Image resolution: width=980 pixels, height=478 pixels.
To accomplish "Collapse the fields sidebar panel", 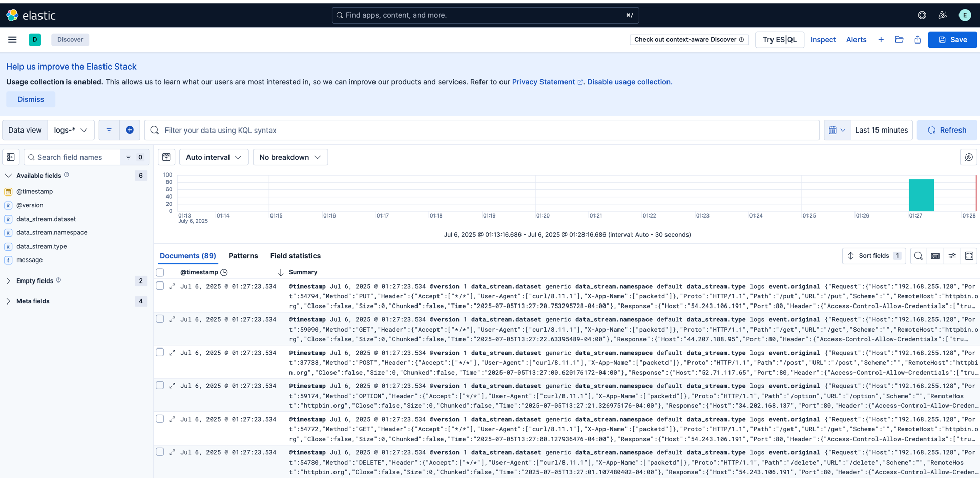I will (11, 157).
